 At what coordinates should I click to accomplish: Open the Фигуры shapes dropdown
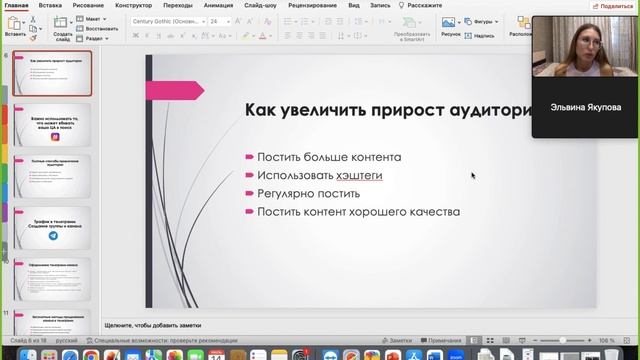click(x=482, y=21)
